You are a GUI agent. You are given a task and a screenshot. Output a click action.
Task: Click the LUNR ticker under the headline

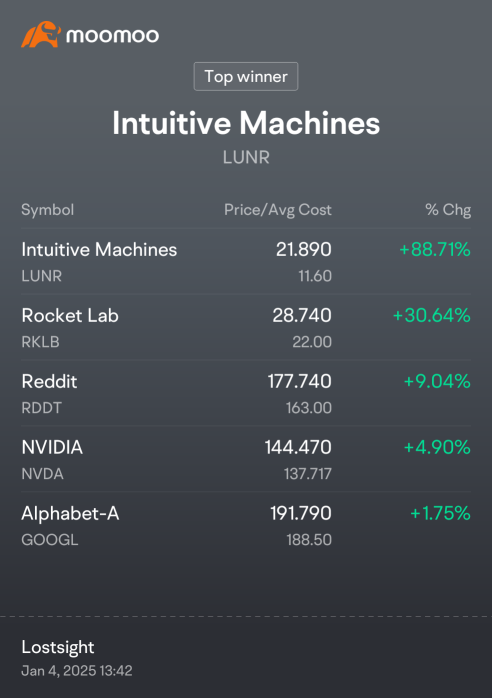pyautogui.click(x=246, y=157)
